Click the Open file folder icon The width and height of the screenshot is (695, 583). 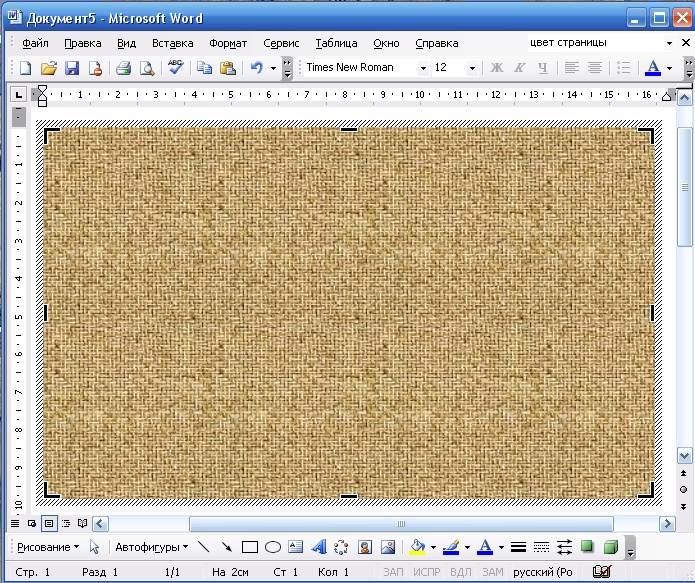pyautogui.click(x=49, y=68)
